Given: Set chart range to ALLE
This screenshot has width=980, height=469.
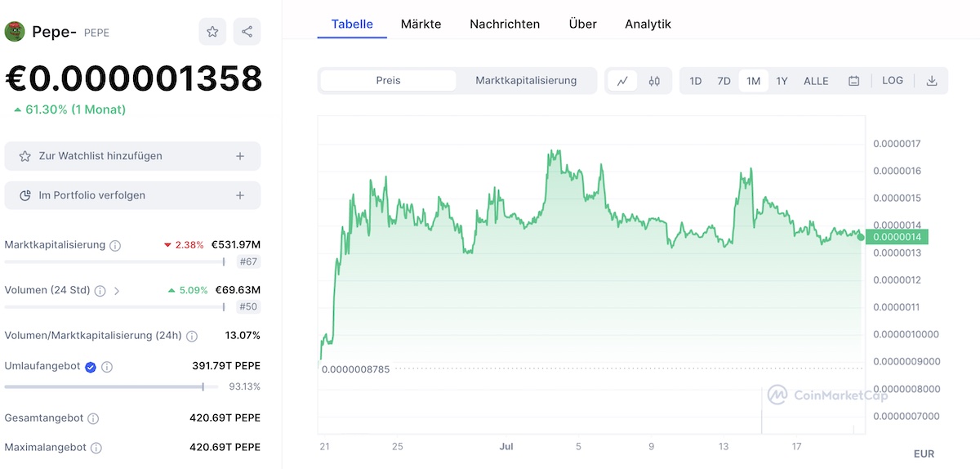Looking at the screenshot, I should [x=816, y=81].
